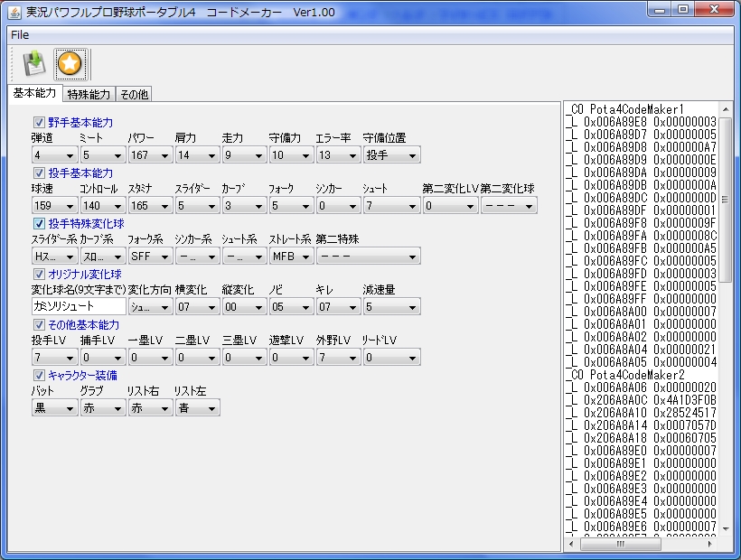Image resolution: width=741 pixels, height=560 pixels.
Task: Click the save-to-disk toolbar icon
Action: point(34,63)
